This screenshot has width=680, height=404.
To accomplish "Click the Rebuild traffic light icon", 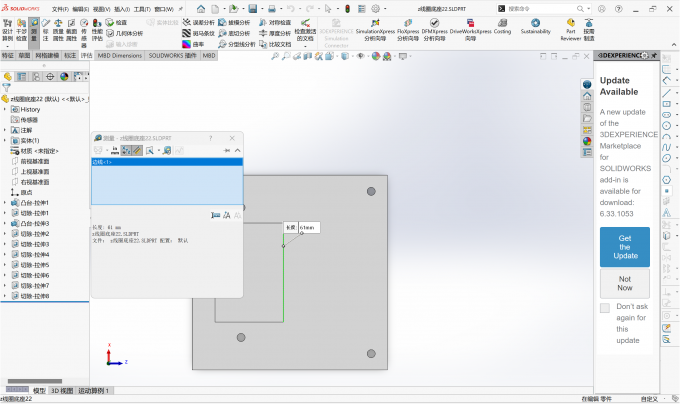I will [x=347, y=9].
